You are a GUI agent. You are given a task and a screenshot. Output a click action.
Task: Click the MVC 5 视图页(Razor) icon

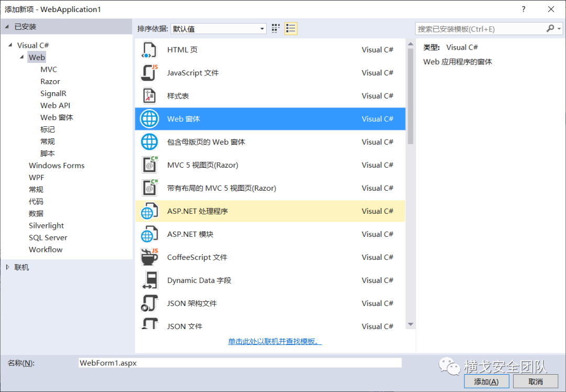coord(150,165)
